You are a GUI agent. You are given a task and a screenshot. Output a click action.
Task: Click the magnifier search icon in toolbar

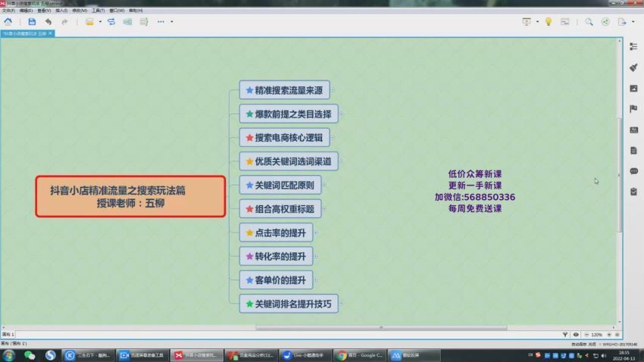point(589,22)
